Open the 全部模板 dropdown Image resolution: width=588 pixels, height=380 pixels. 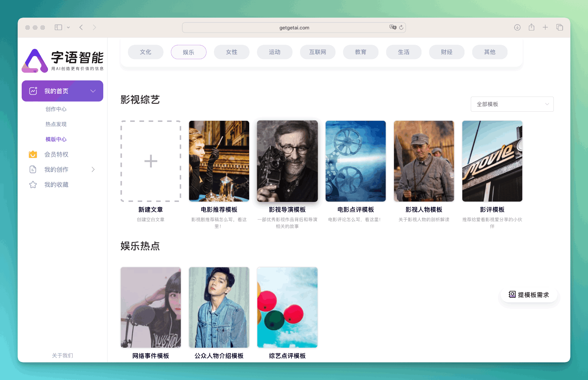point(512,104)
